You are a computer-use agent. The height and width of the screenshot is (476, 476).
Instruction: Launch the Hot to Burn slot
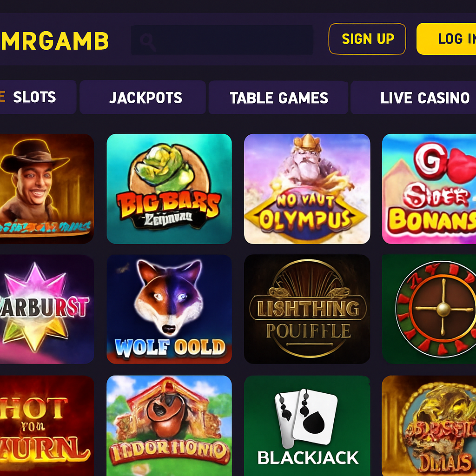pyautogui.click(x=47, y=426)
